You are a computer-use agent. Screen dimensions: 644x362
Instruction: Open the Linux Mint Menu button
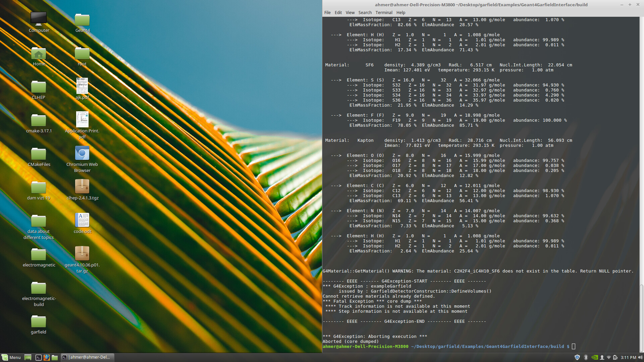pos(11,357)
